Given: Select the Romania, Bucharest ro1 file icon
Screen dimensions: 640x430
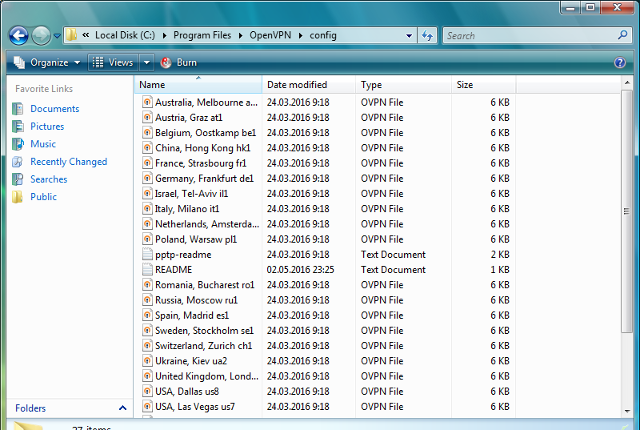Looking at the screenshot, I should pyautogui.click(x=147, y=285).
